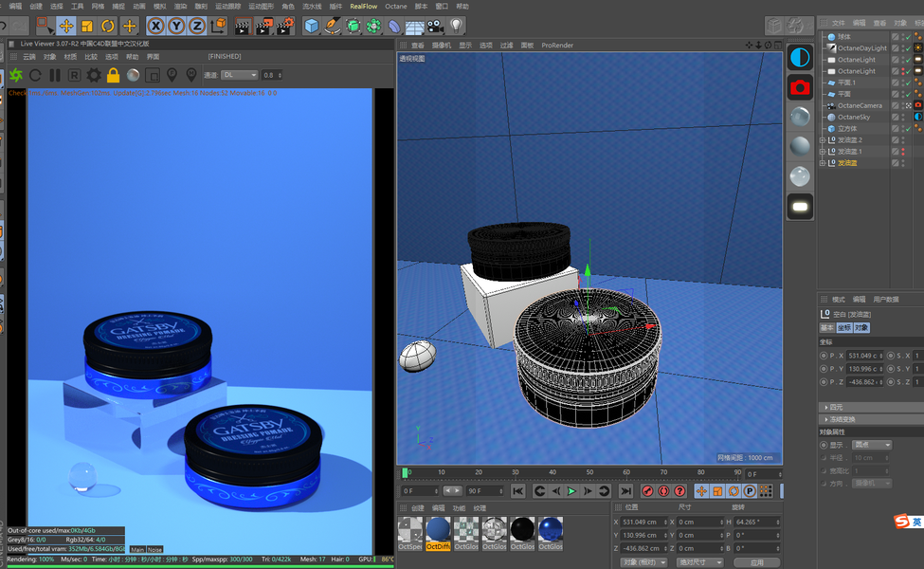The height and width of the screenshot is (569, 924).
Task: Click the clay mode sphere icon
Action: [x=134, y=75]
